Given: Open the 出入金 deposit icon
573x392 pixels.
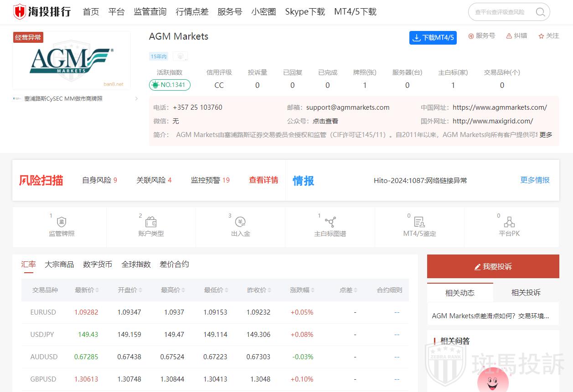Looking at the screenshot, I should click(240, 222).
